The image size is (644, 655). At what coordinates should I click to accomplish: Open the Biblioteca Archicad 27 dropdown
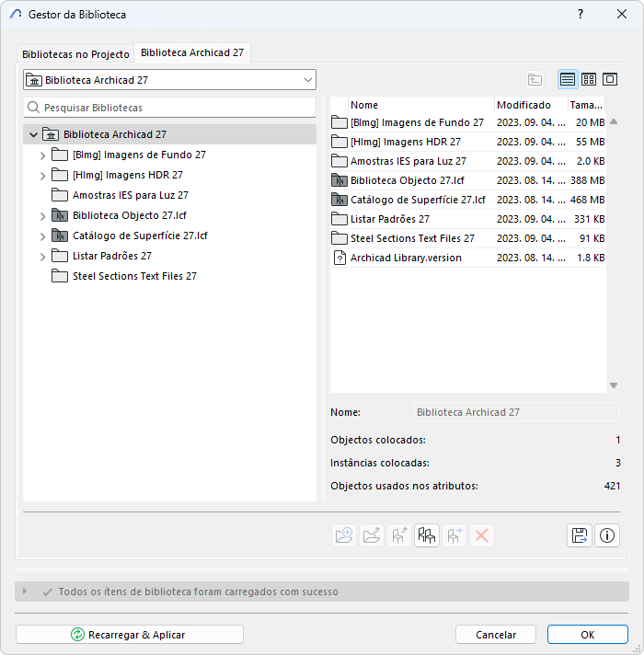click(169, 80)
